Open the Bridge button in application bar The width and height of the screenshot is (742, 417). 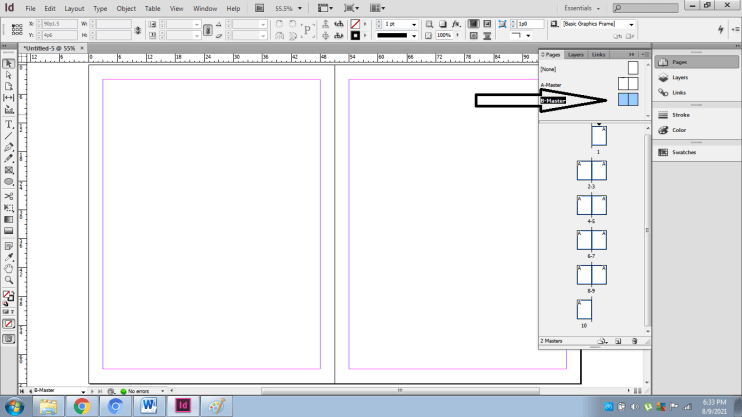click(259, 8)
